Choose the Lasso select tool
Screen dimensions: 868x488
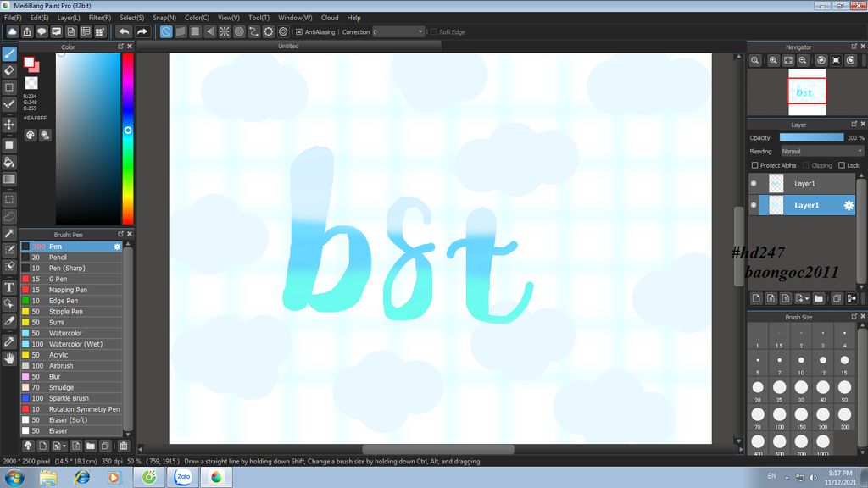(x=9, y=216)
